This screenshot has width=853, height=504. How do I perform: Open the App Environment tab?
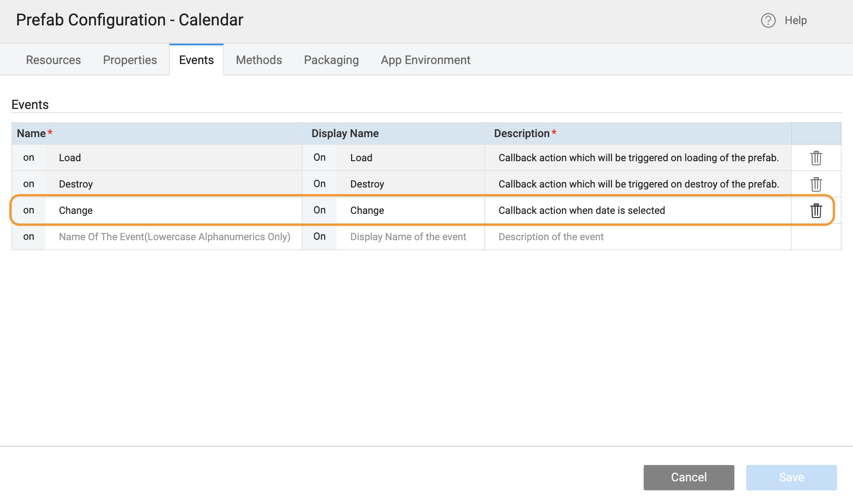click(x=425, y=59)
